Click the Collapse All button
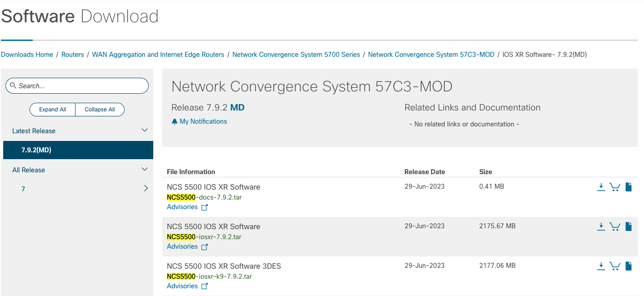The width and height of the screenshot is (644, 296). click(x=100, y=109)
